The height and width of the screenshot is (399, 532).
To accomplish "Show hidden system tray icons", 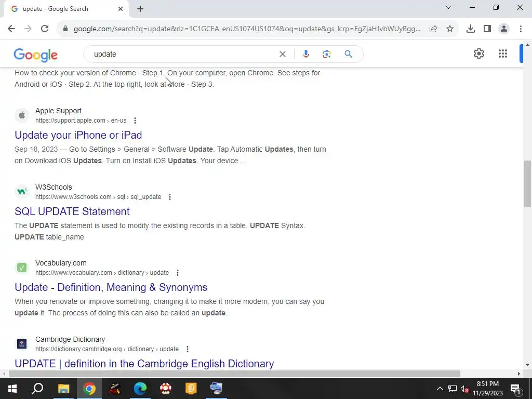I will 440,389.
